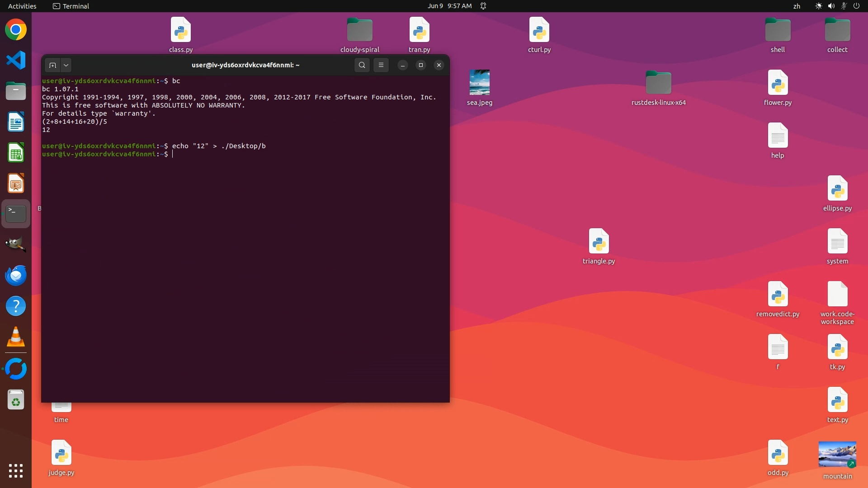The width and height of the screenshot is (868, 488).
Task: Open the Terminal app menu in top bar
Action: pyautogui.click(x=71, y=6)
